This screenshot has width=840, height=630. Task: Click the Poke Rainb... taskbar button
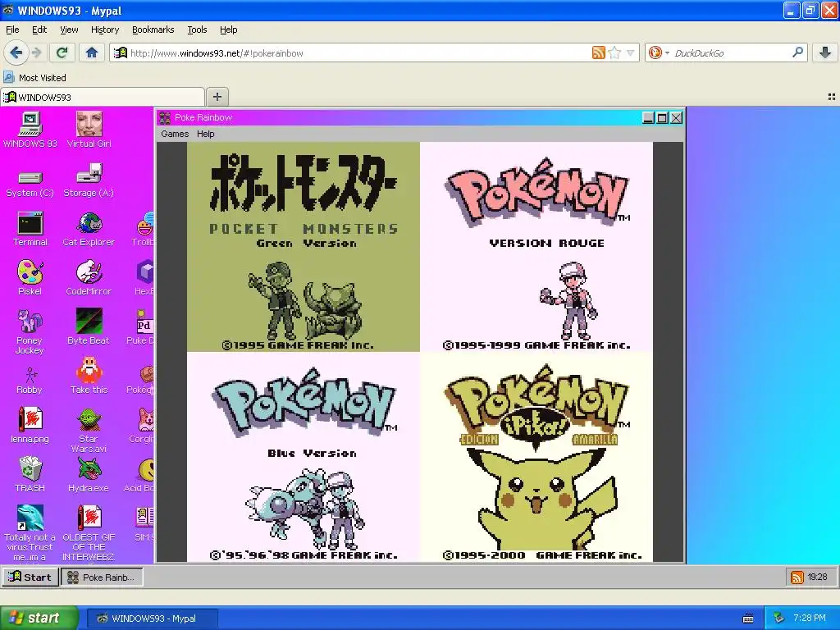[102, 577]
